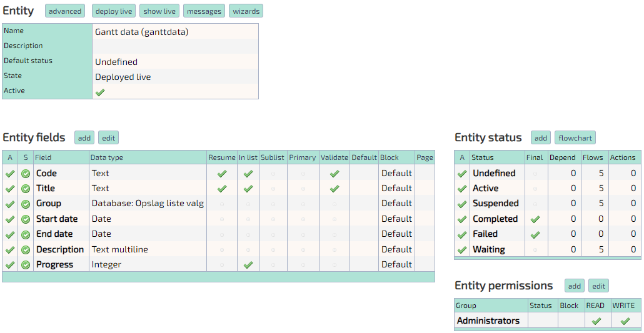Toggle Resume checkmark for Title field

coord(221,189)
